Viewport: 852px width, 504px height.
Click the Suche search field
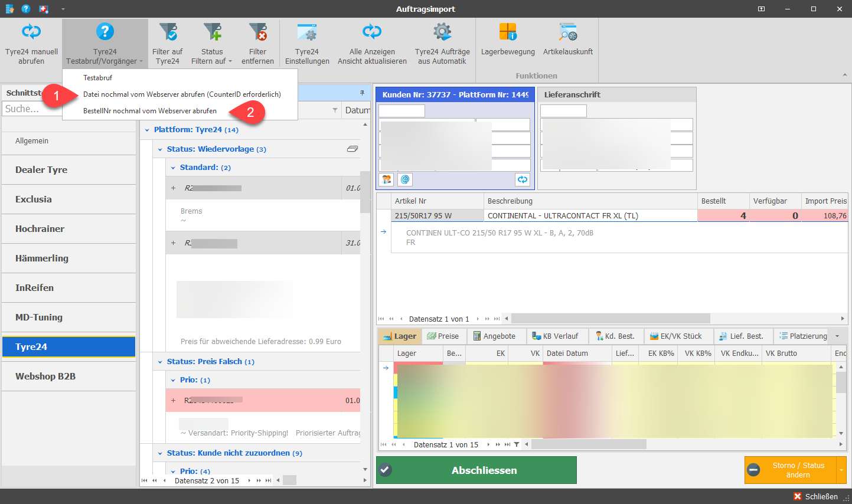(32, 109)
